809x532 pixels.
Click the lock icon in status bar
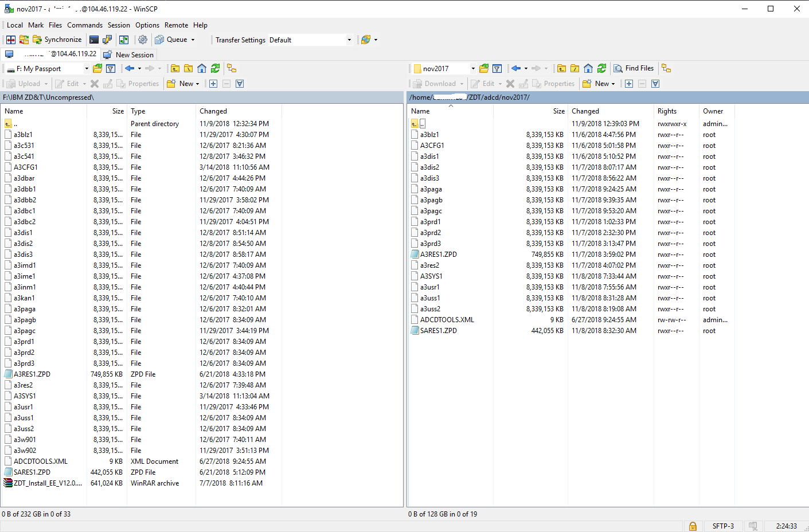tap(693, 526)
